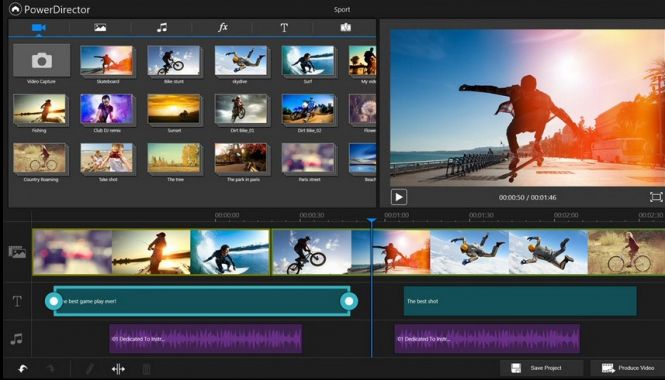Screen dimensions: 665x380
Task: Open the fx effects tab
Action: pyautogui.click(x=223, y=28)
